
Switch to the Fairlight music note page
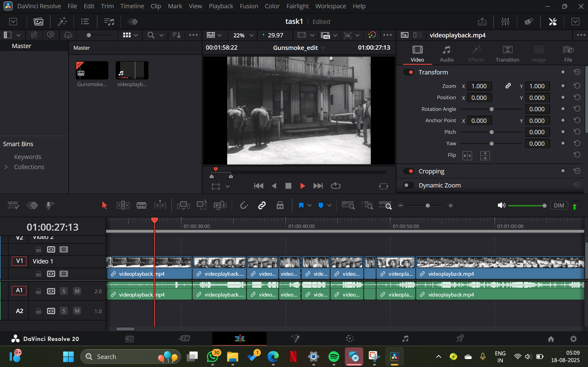pyautogui.click(x=405, y=339)
